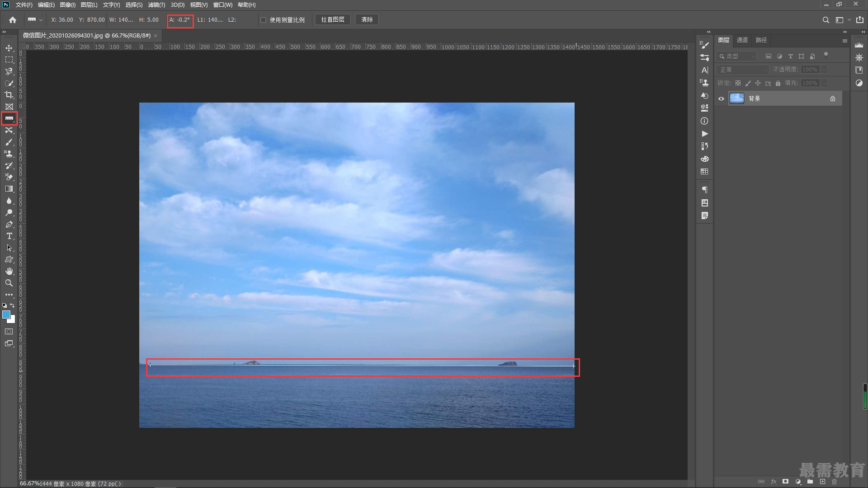Open the fill 填充 100% dropdown arrow
This screenshot has height=488, width=868.
pyautogui.click(x=824, y=83)
